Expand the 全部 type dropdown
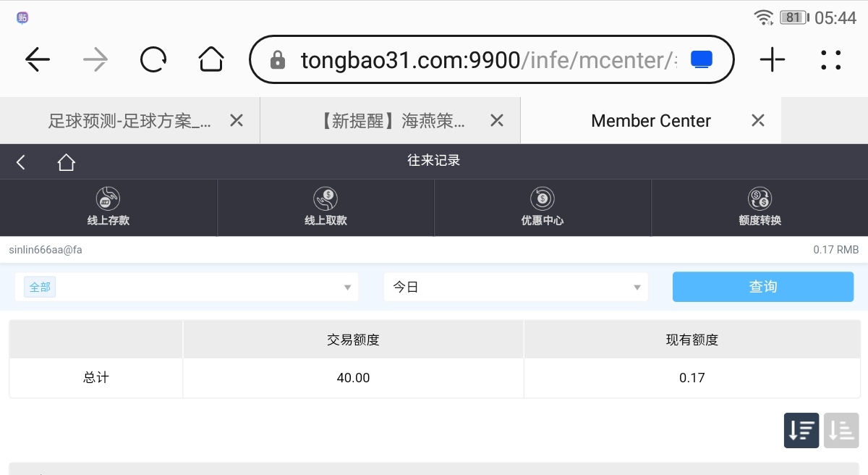 click(x=187, y=287)
